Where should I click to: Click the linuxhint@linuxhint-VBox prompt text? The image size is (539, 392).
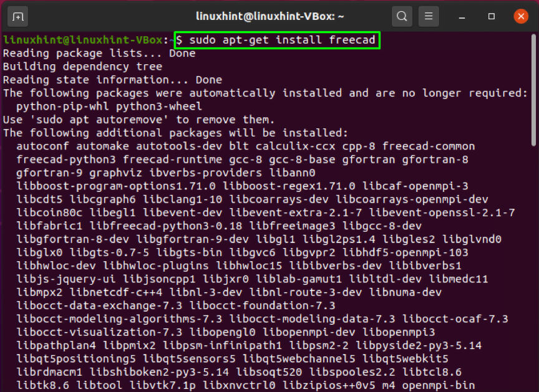[83, 40]
